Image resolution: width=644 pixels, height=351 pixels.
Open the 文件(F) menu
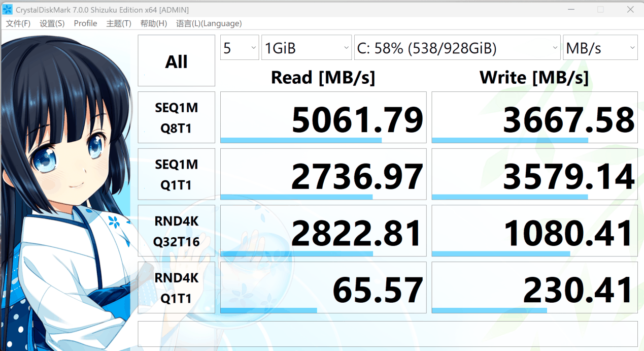click(18, 23)
